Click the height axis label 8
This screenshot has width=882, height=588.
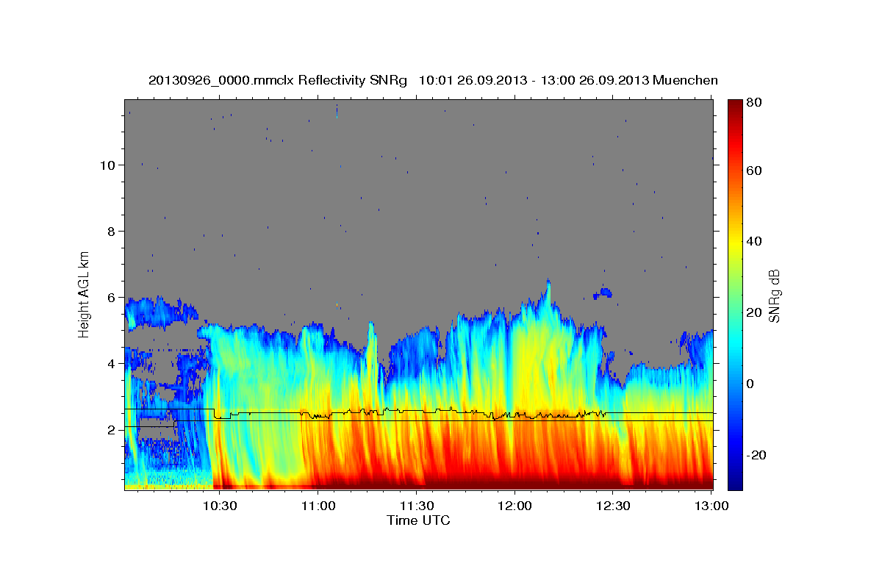[x=111, y=232]
